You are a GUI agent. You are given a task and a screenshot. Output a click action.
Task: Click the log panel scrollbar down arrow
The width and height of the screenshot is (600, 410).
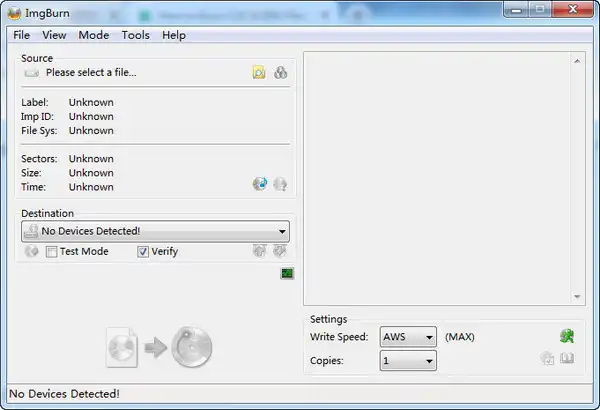[577, 296]
